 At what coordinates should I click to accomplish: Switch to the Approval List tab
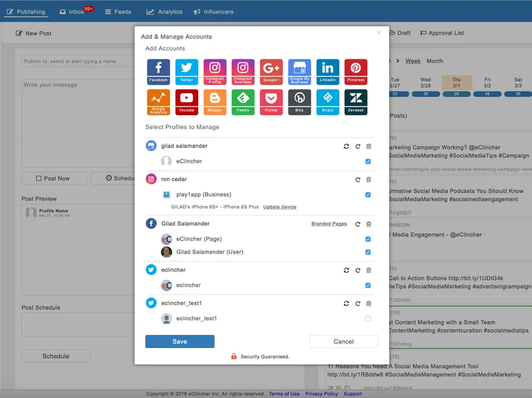[442, 33]
